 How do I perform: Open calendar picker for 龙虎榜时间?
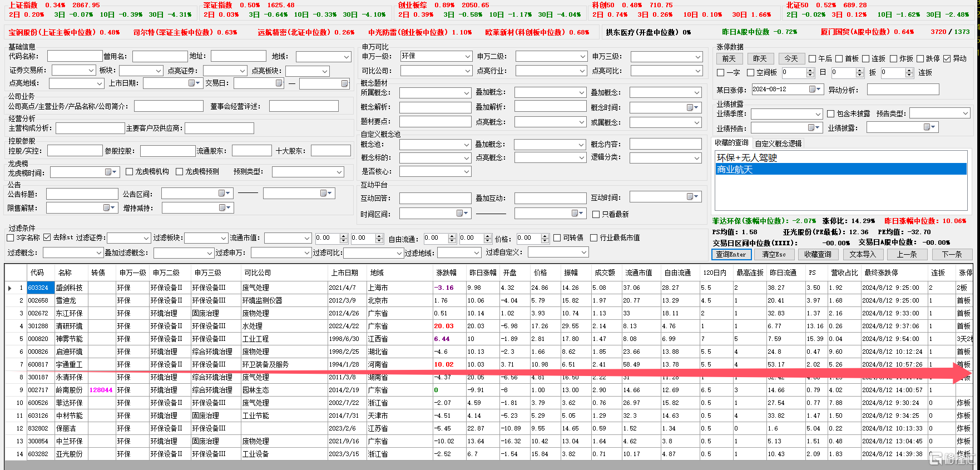[x=111, y=172]
